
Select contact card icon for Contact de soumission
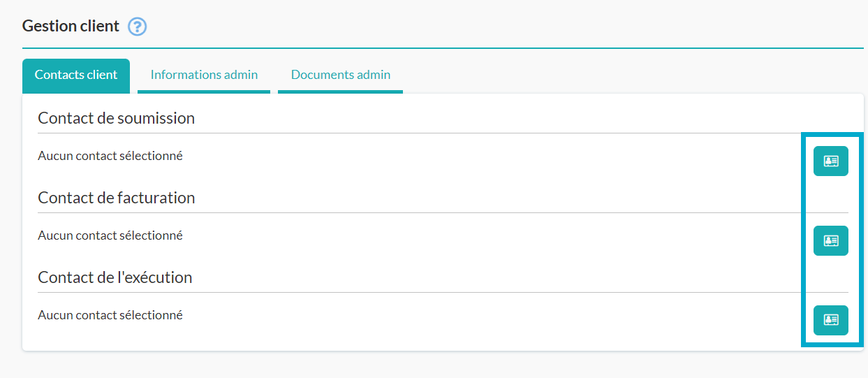pyautogui.click(x=831, y=161)
